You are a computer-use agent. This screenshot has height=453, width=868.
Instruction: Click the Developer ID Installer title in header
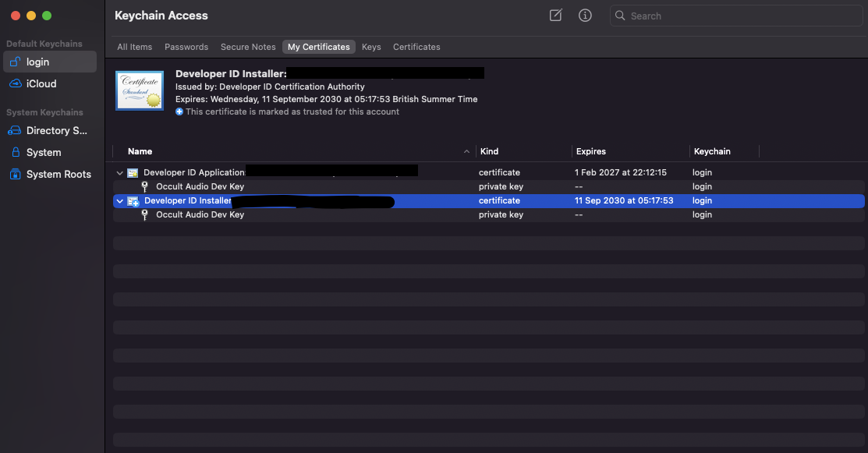(x=231, y=73)
